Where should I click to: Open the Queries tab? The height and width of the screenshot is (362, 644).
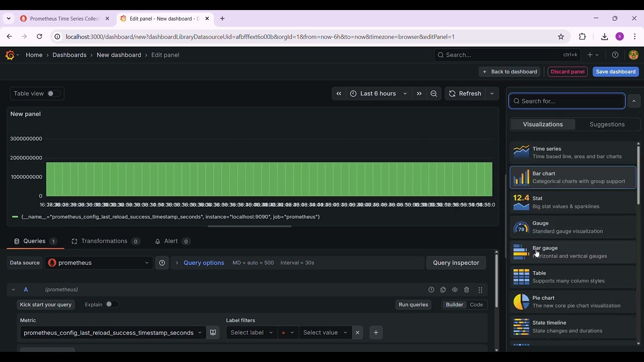(35, 241)
